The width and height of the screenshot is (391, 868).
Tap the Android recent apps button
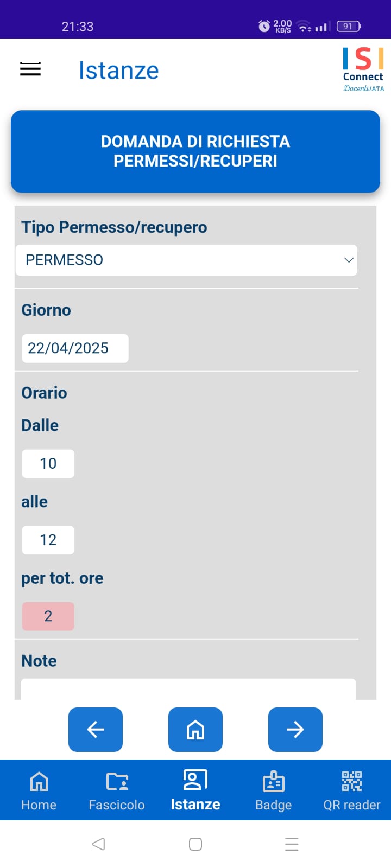(x=292, y=844)
